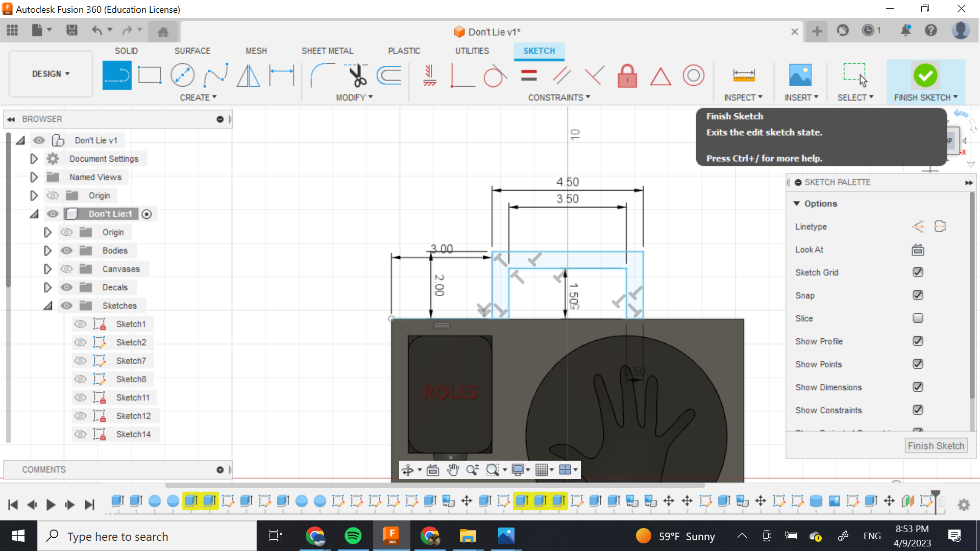Apply the Tangent constraint

[495, 76]
